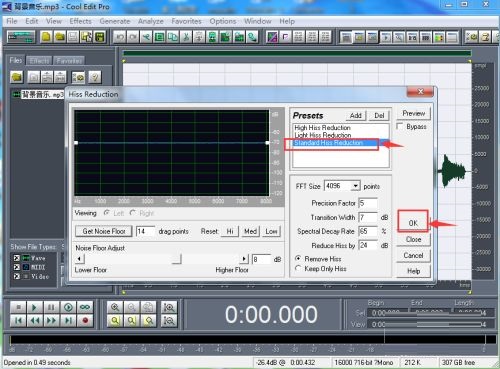Open the FFT Size dropdown
500x369 pixels.
[356, 186]
